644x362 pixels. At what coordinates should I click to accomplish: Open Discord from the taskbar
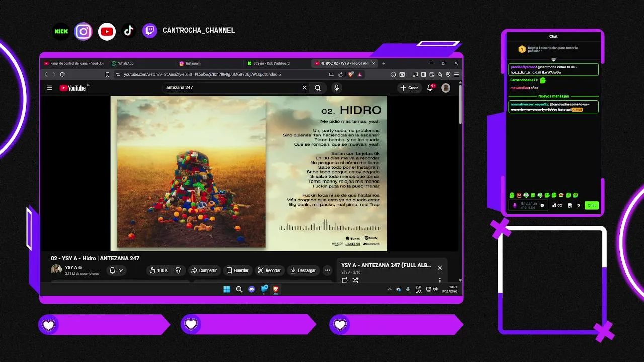[252, 289]
